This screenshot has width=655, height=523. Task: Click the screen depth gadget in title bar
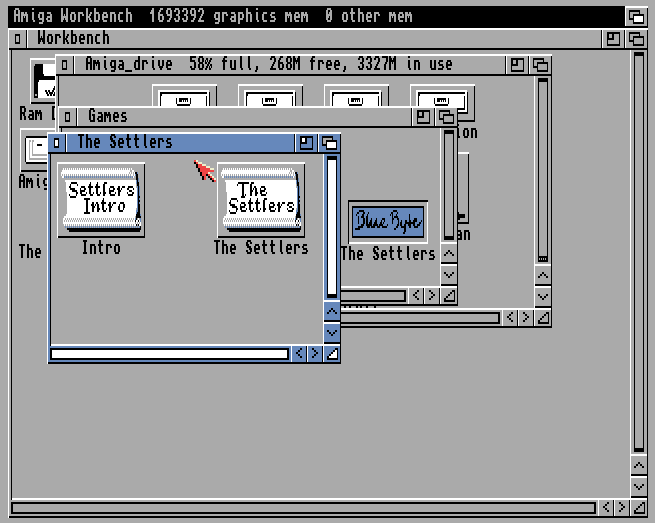(x=636, y=17)
